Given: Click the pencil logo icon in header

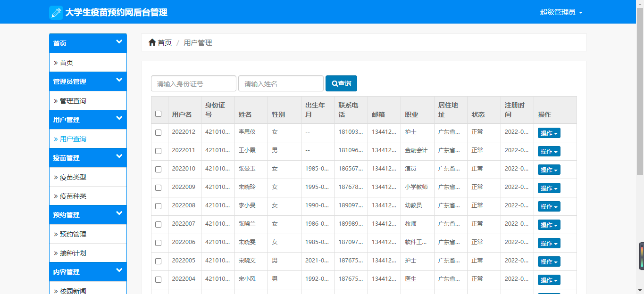Looking at the screenshot, I should [56, 13].
